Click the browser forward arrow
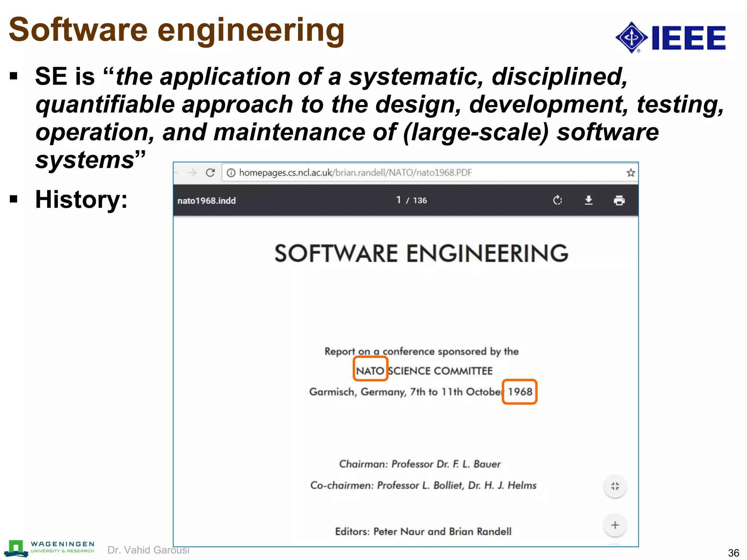This screenshot has width=747, height=560. pos(192,172)
